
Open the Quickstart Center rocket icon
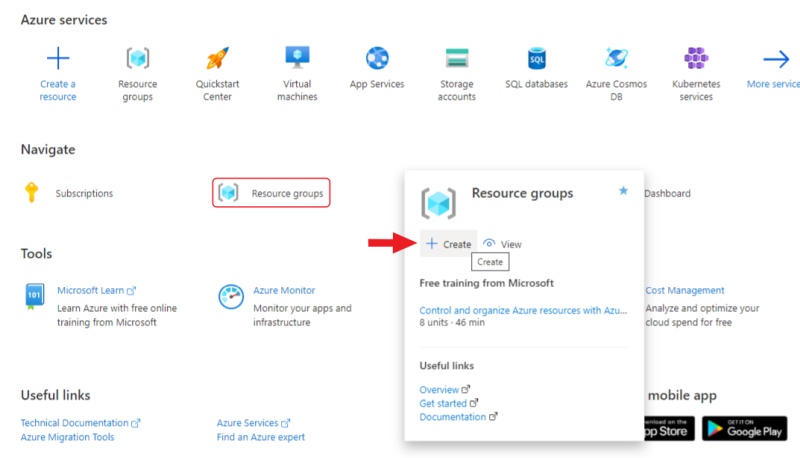(x=217, y=58)
